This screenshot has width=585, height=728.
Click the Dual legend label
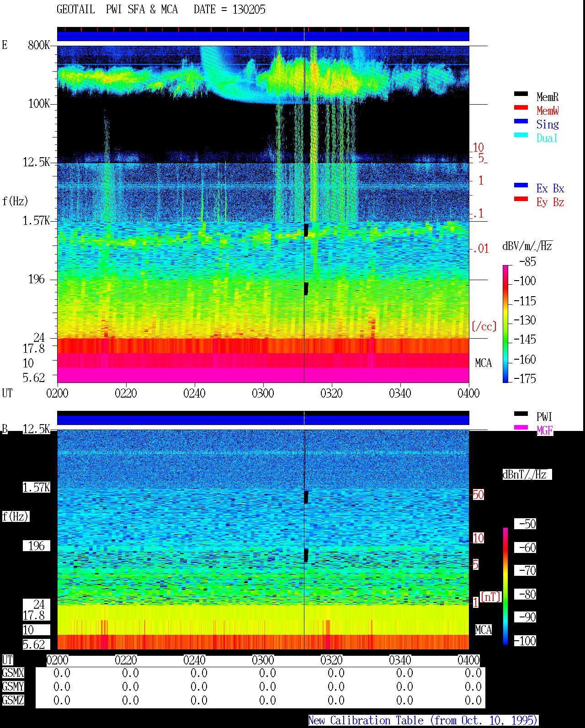point(548,138)
